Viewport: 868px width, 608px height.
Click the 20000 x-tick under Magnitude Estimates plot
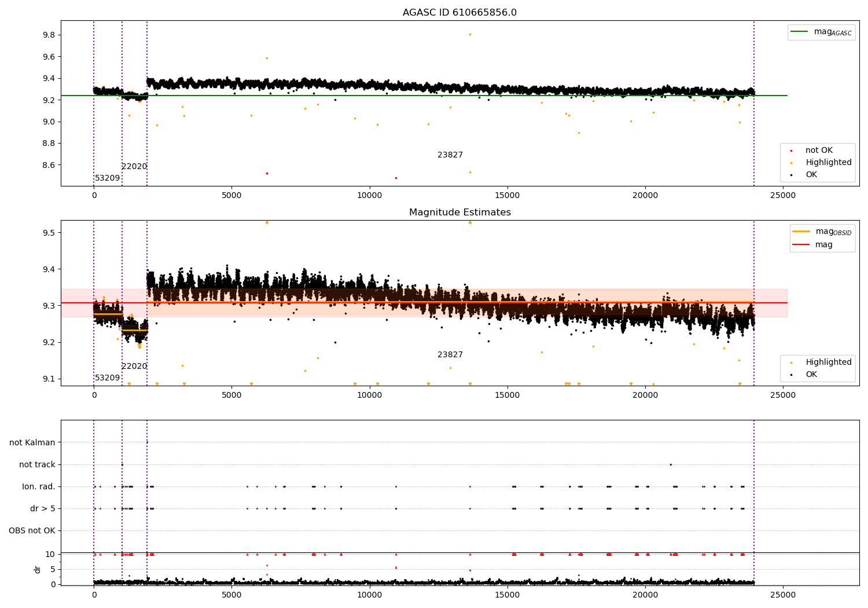point(645,395)
